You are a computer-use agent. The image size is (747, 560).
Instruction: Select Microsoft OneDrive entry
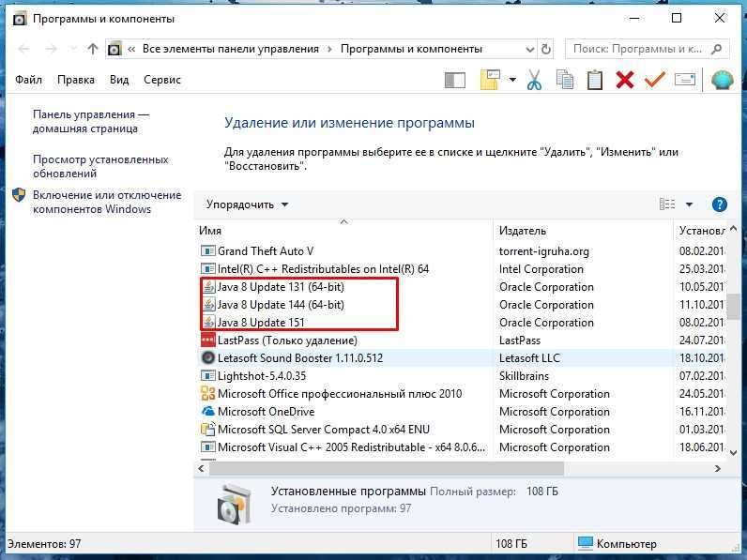461,412
